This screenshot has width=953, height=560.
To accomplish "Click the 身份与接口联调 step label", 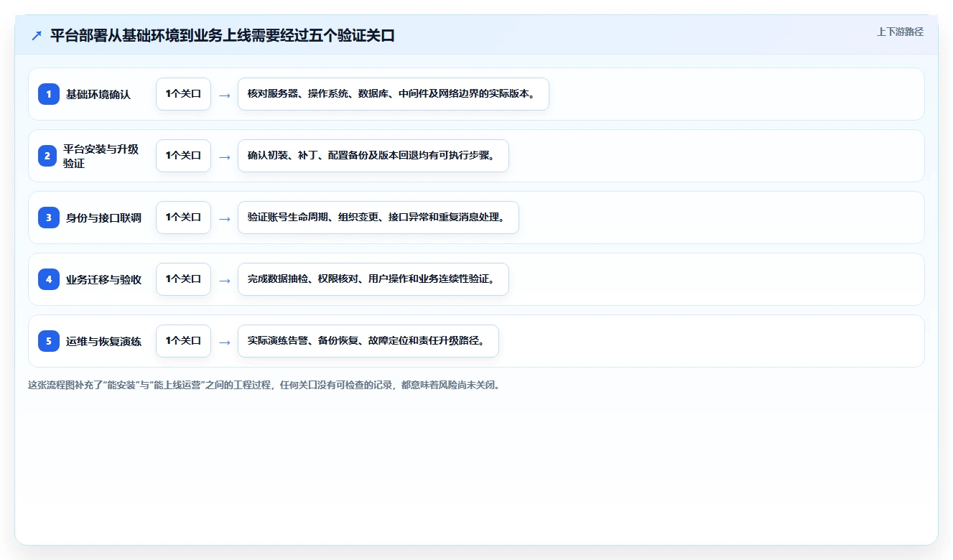I will point(103,218).
